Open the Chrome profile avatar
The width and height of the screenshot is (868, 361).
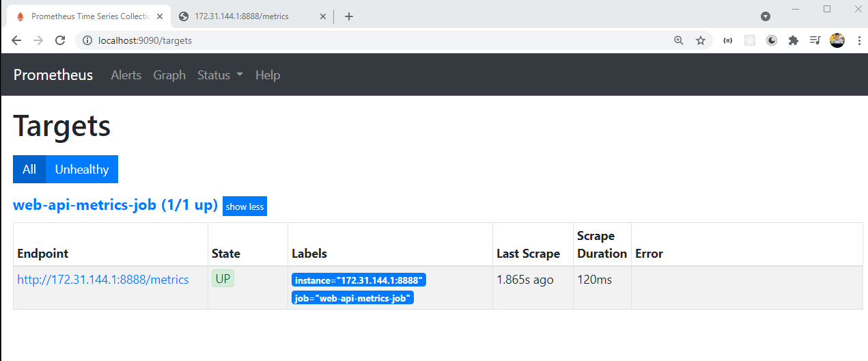click(837, 40)
